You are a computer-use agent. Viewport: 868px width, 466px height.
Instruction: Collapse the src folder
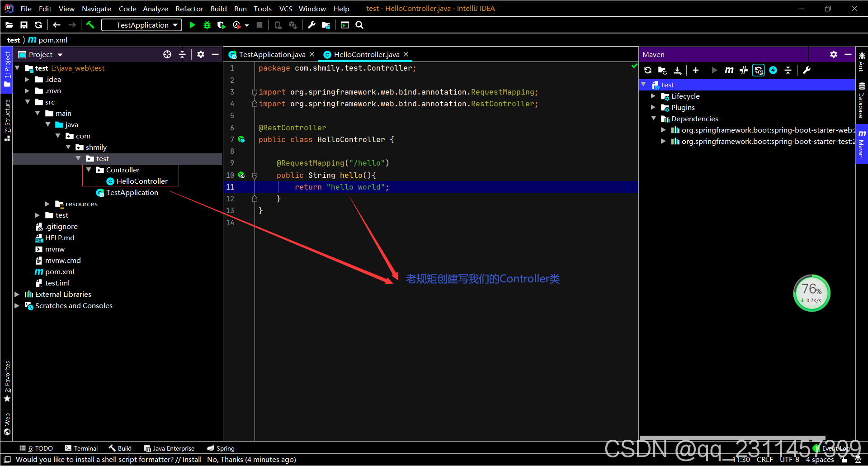point(28,102)
